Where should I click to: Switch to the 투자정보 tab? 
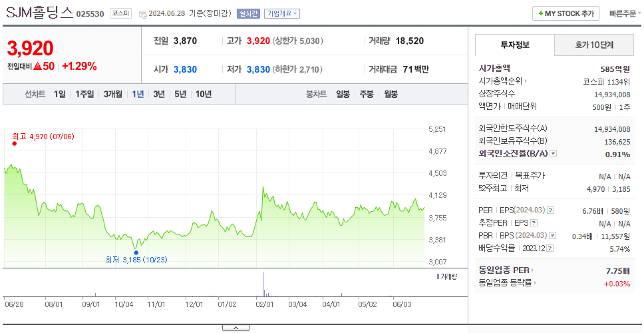tap(515, 45)
